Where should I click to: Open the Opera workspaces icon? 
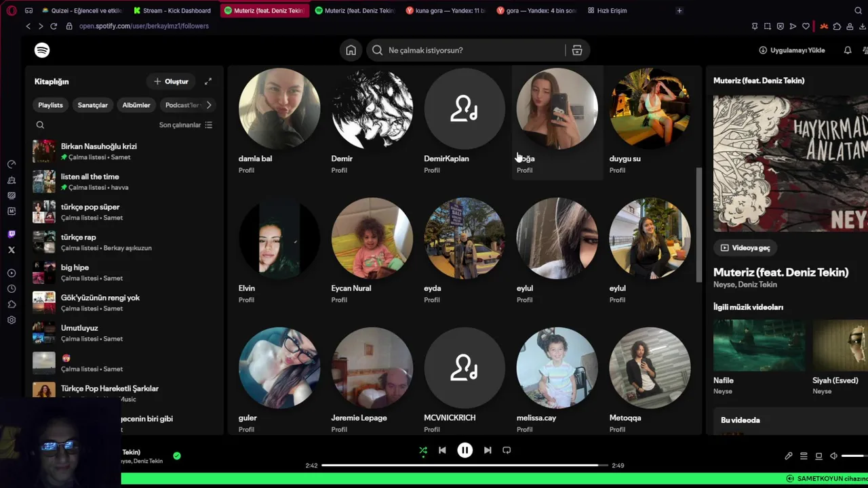[28, 11]
